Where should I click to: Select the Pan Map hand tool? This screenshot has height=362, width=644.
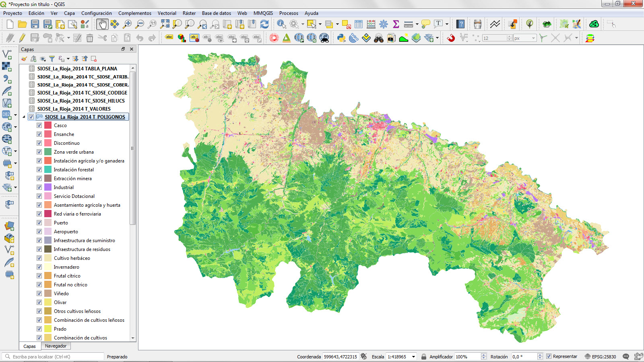pyautogui.click(x=102, y=24)
